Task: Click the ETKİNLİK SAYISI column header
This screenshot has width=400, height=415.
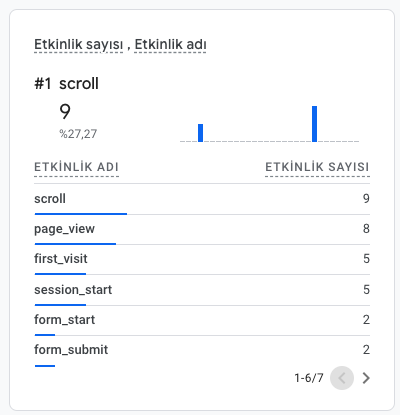Action: pos(317,167)
